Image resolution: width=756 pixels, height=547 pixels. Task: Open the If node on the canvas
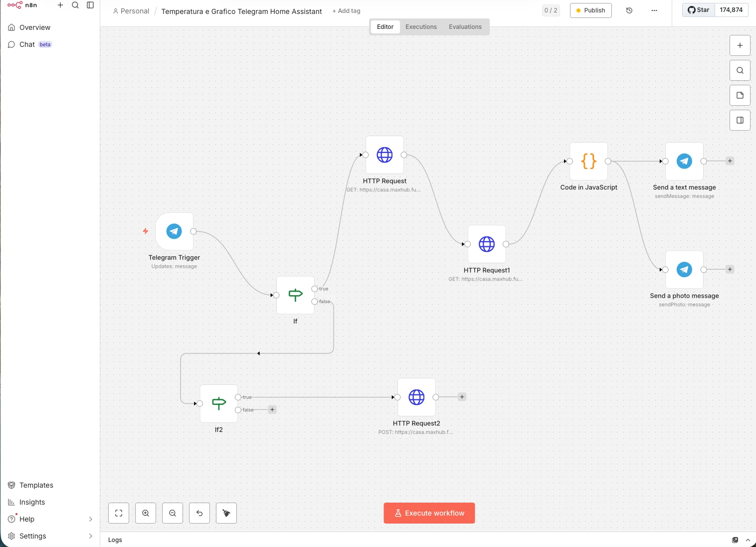[295, 295]
